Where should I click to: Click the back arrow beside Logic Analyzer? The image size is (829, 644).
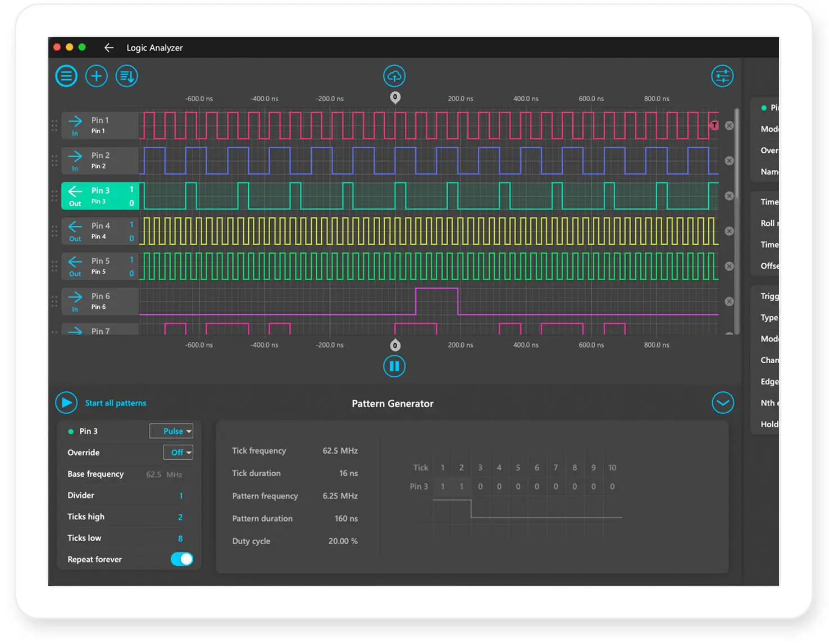(x=109, y=48)
